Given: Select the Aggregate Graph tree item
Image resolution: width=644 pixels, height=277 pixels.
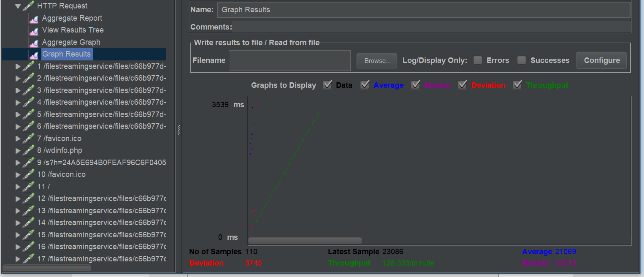Looking at the screenshot, I should (71, 42).
